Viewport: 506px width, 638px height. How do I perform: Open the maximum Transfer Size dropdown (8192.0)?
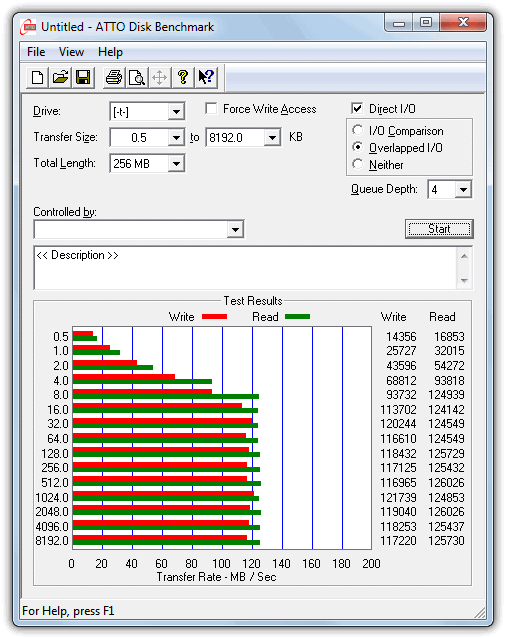pyautogui.click(x=272, y=138)
